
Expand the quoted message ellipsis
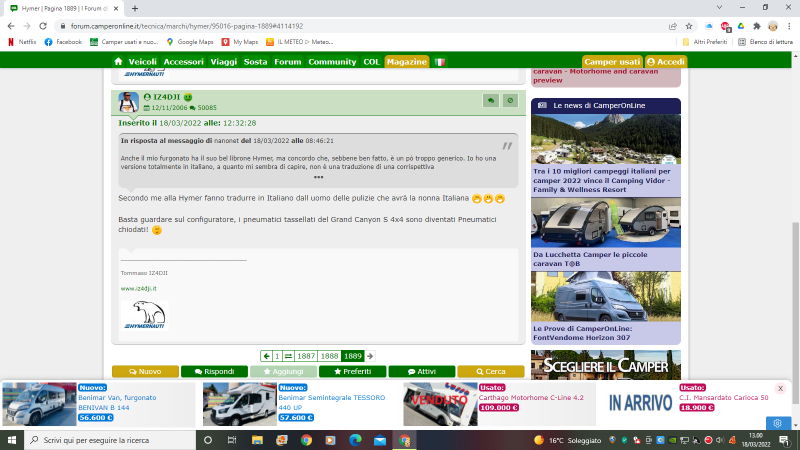(x=318, y=178)
